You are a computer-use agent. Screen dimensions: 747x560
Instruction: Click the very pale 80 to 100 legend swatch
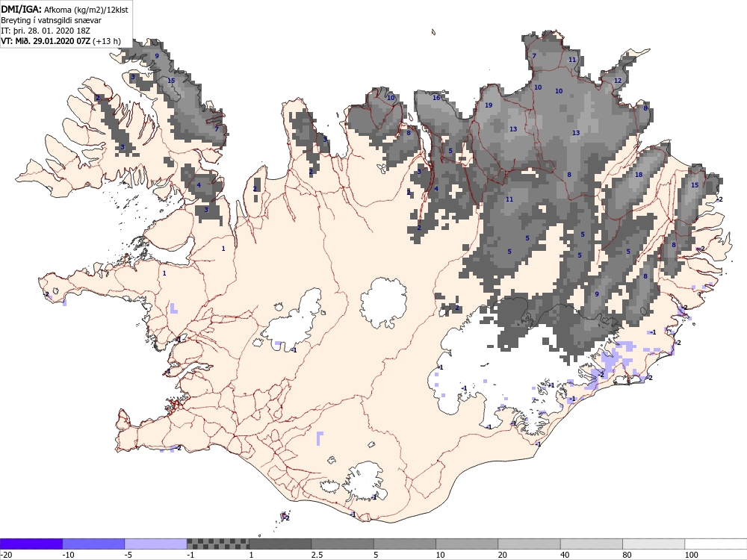tap(654, 544)
